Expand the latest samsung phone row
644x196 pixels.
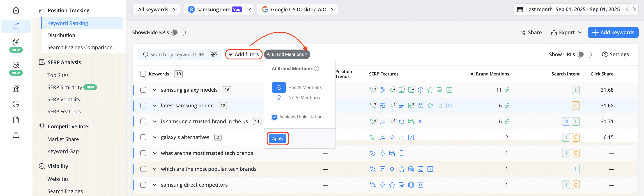pyautogui.click(x=155, y=106)
